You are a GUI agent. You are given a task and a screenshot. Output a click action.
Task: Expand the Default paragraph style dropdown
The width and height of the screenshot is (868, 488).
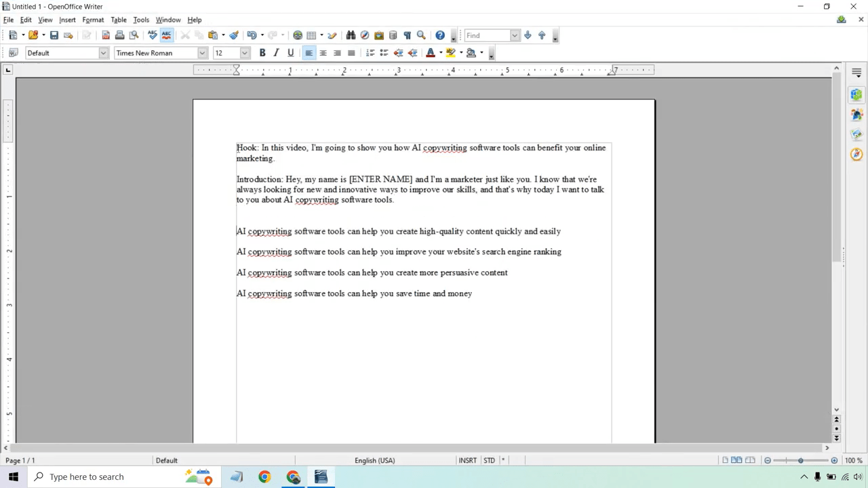(x=104, y=53)
